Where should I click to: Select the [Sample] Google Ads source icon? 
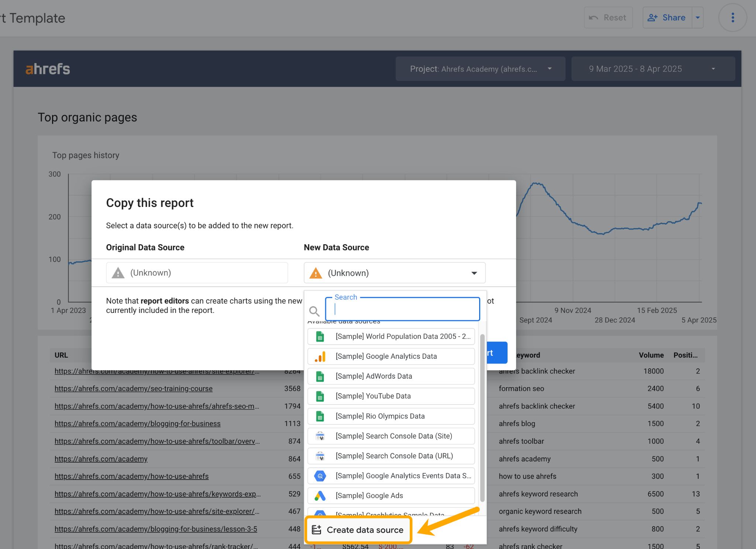point(320,495)
